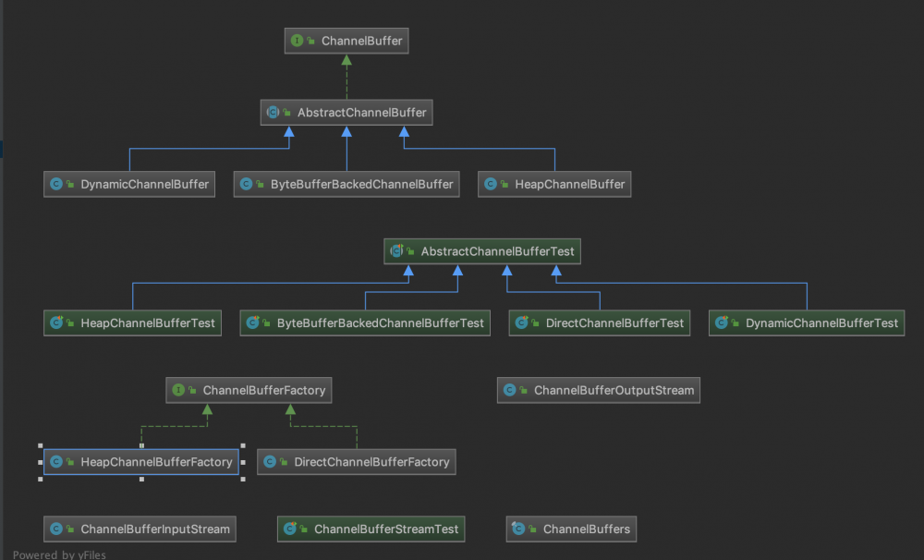Click visibility lock icon on DynamicChannelBuffer
The image size is (924, 560).
coord(70,184)
